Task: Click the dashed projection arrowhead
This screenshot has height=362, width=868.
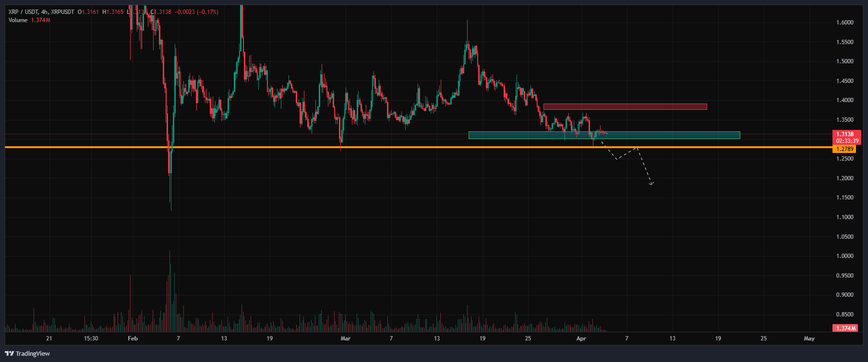Action: click(x=651, y=183)
